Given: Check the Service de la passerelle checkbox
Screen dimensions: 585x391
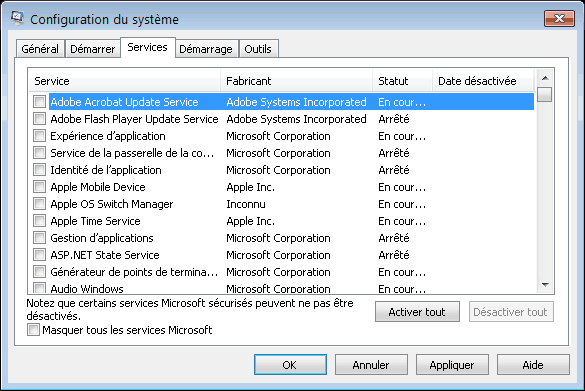Looking at the screenshot, I should (39, 153).
